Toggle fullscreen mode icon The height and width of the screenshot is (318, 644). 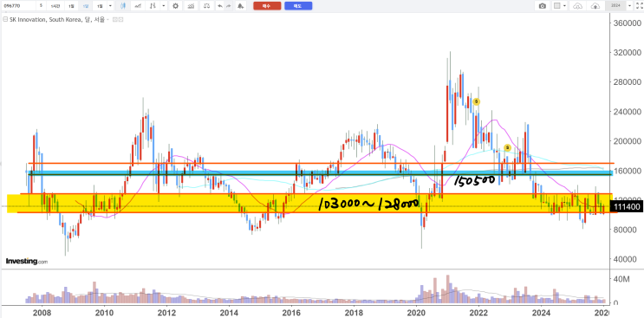coord(639,6)
